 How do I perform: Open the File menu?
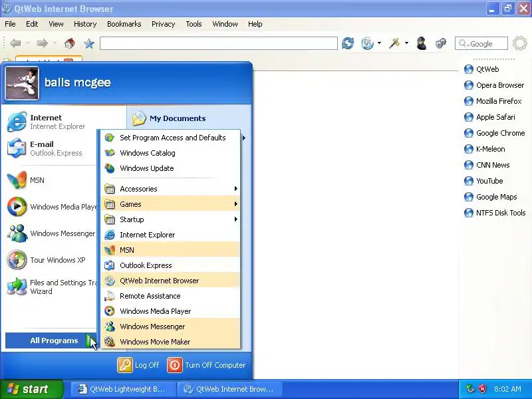point(10,24)
